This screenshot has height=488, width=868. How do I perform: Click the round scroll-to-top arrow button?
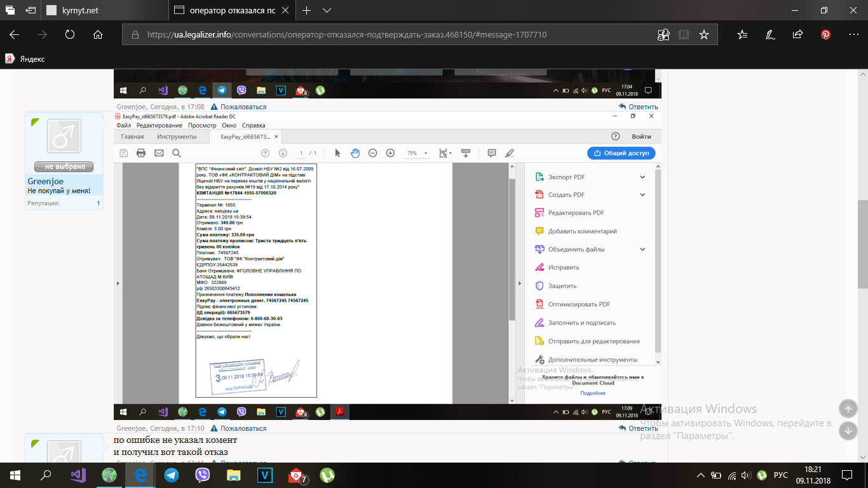[x=848, y=408]
